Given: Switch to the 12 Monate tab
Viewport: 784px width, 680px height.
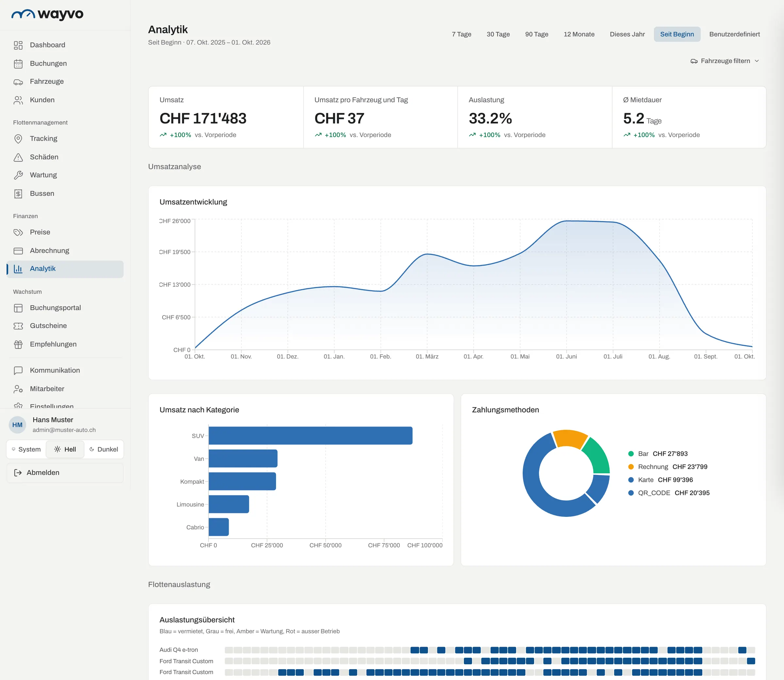Looking at the screenshot, I should click(x=579, y=34).
